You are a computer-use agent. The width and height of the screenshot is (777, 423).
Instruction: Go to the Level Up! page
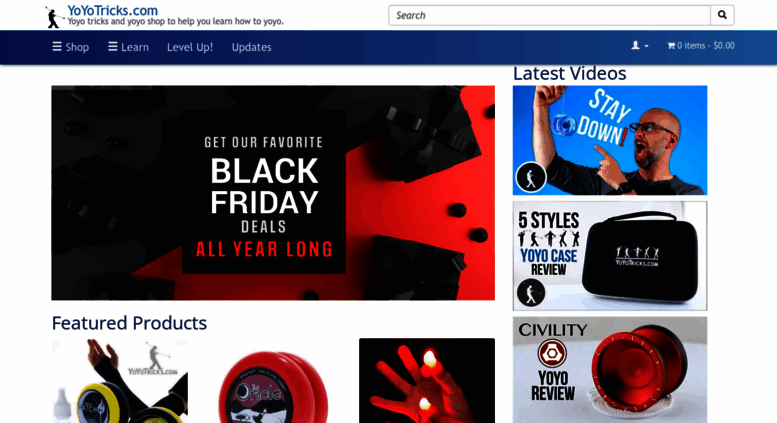(x=190, y=47)
